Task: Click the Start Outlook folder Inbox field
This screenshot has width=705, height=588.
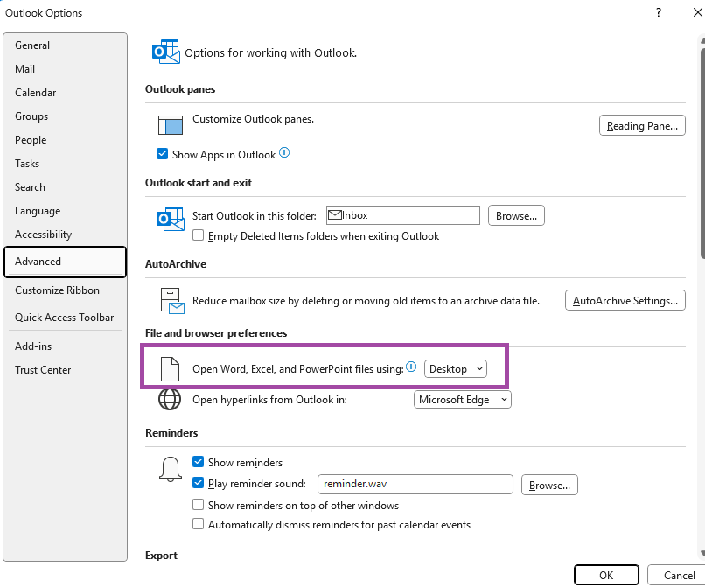Action: point(403,215)
